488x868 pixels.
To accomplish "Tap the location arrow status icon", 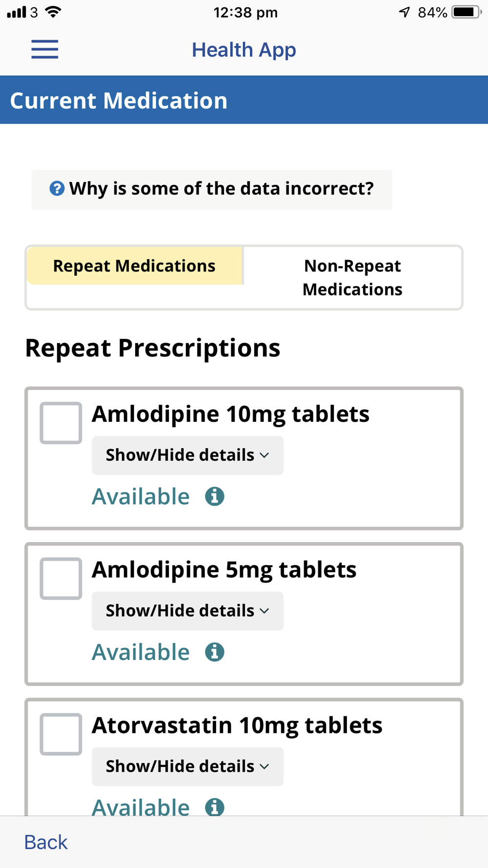I will click(x=404, y=12).
